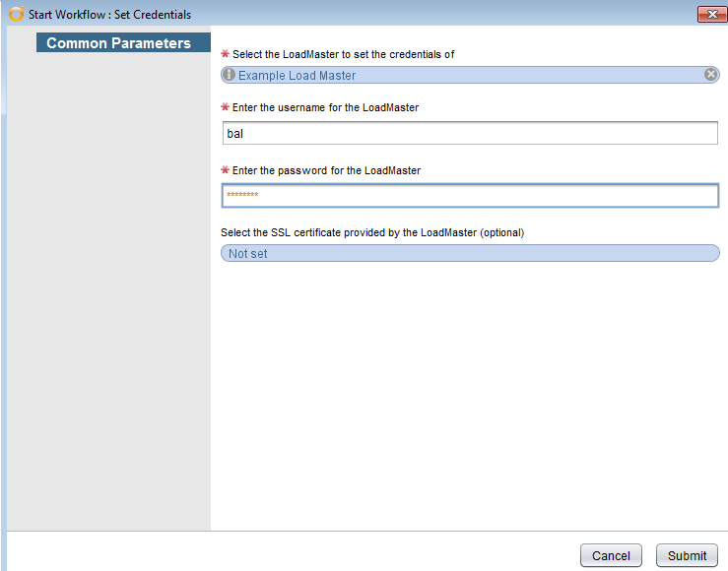Click the orange workflow icon in title bar
Viewport: 728px width, 571px height.
point(16,14)
